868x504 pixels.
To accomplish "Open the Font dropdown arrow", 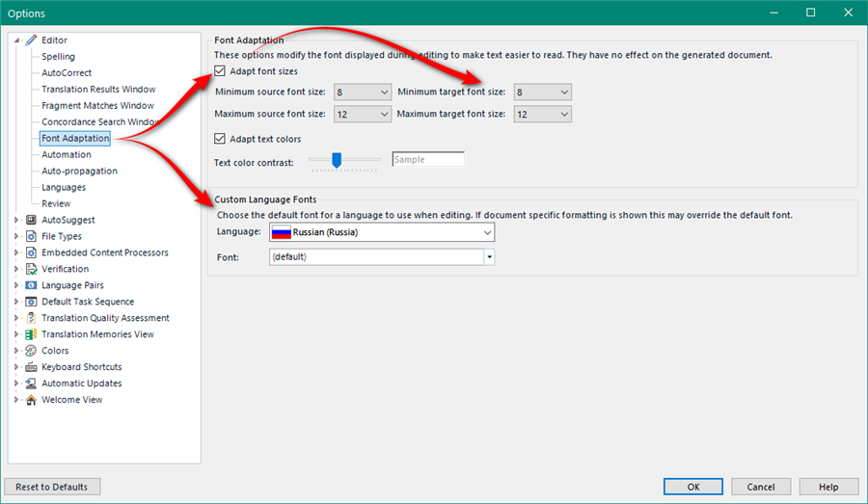I will [489, 256].
